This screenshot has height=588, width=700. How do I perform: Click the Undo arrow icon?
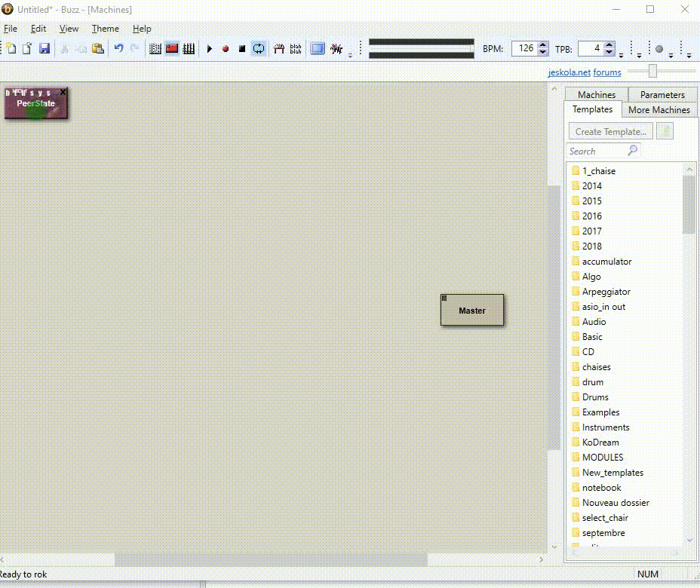[x=118, y=49]
